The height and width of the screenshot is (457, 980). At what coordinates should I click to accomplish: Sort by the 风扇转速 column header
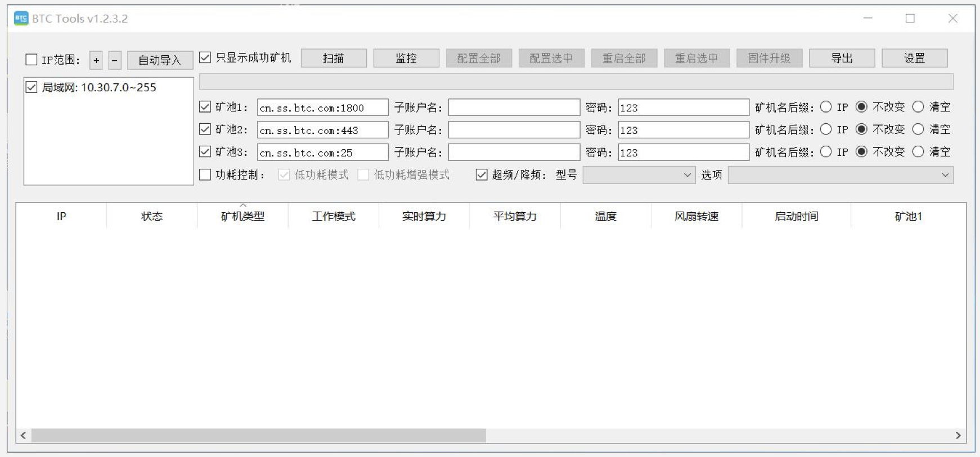[x=696, y=216]
